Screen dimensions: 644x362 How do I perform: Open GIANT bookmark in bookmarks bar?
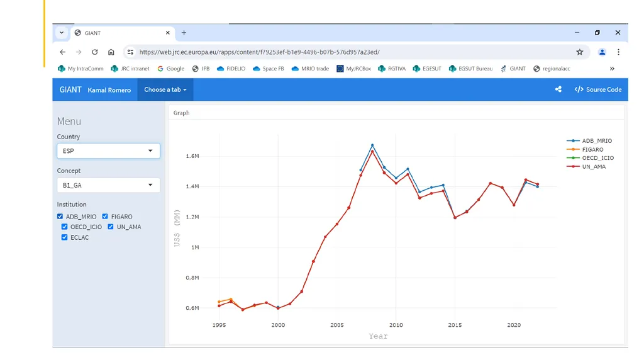click(513, 69)
